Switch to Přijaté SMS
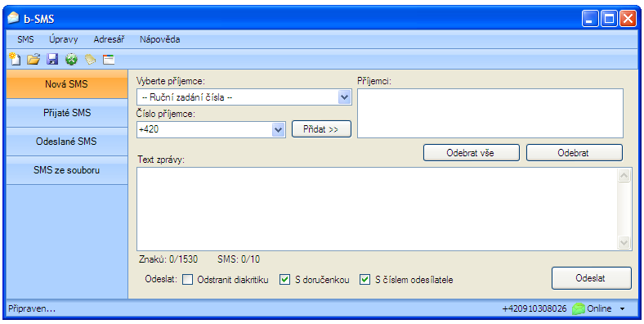The image size is (644, 324). (x=67, y=113)
